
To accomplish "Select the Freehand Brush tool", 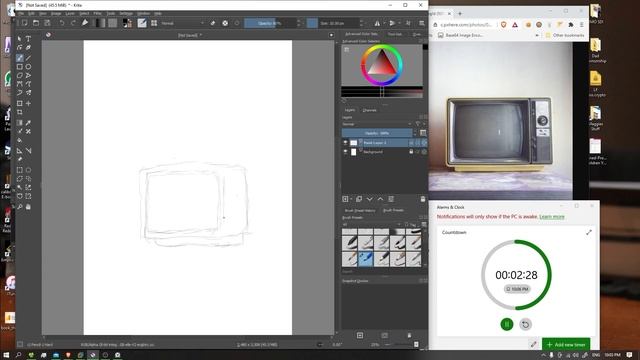I will 19,58.
